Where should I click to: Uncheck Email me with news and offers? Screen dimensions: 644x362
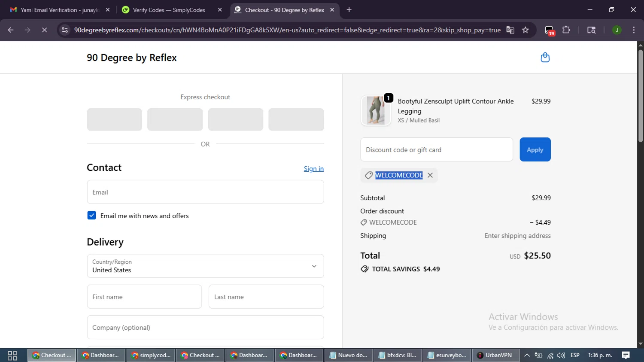coord(91,216)
